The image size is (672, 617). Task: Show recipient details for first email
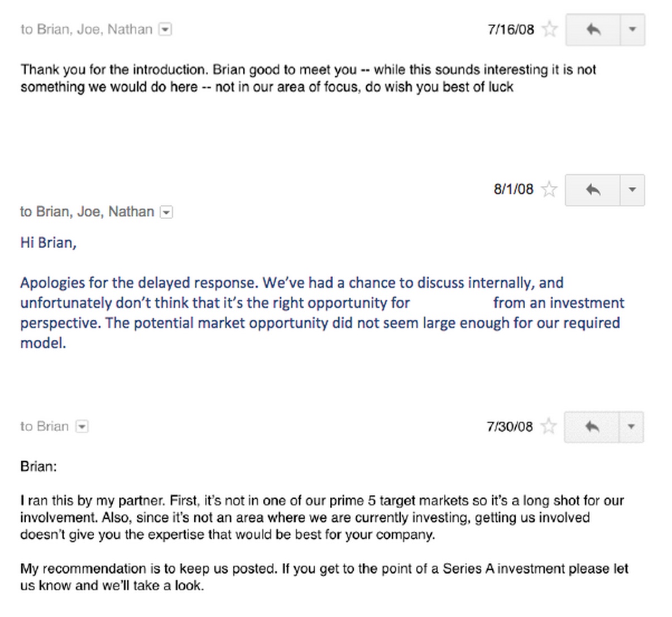pos(165,30)
